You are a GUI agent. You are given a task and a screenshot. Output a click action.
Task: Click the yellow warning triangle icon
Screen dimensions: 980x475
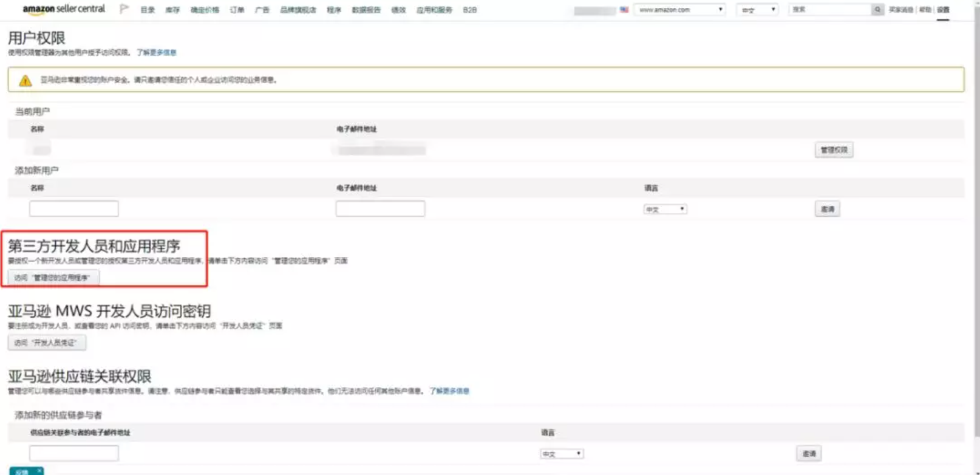pyautogui.click(x=26, y=80)
